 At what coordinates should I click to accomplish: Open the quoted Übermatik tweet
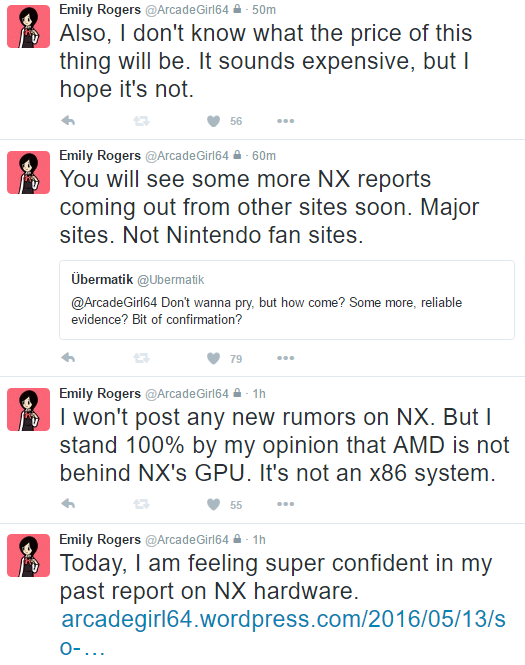click(287, 300)
